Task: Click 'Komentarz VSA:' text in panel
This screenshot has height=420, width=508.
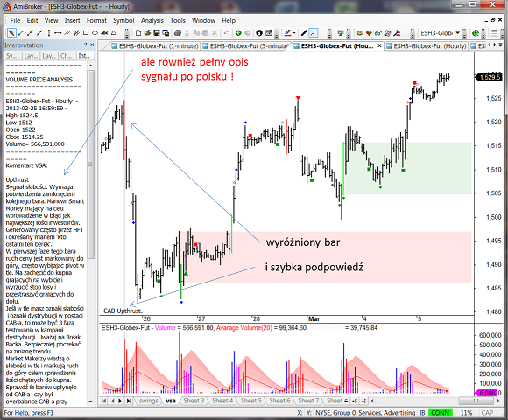Action: [26, 165]
